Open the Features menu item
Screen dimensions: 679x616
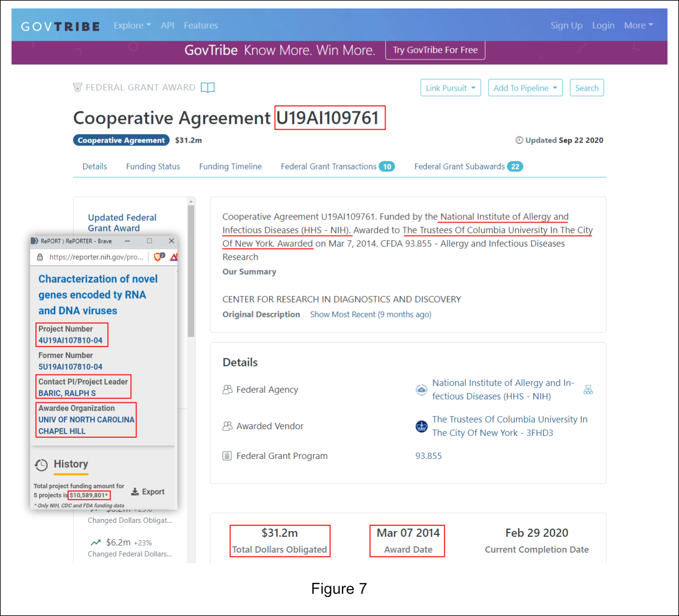click(x=201, y=25)
